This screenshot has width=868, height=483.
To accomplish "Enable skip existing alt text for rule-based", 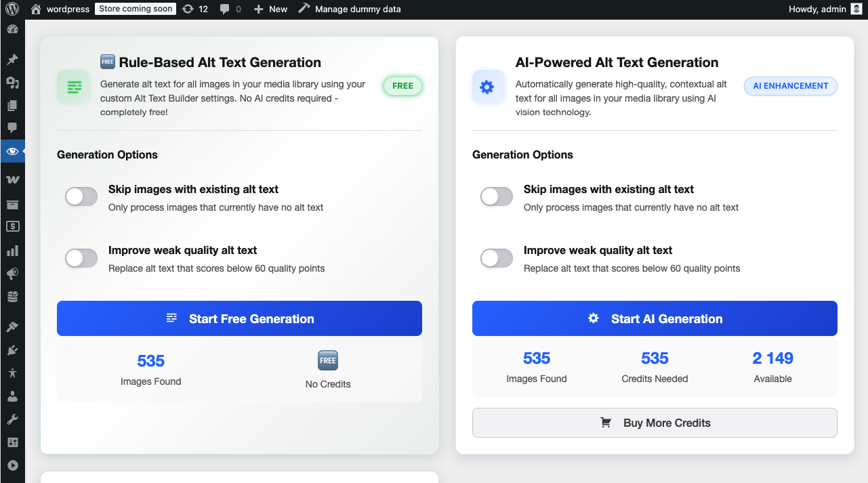I will (81, 197).
